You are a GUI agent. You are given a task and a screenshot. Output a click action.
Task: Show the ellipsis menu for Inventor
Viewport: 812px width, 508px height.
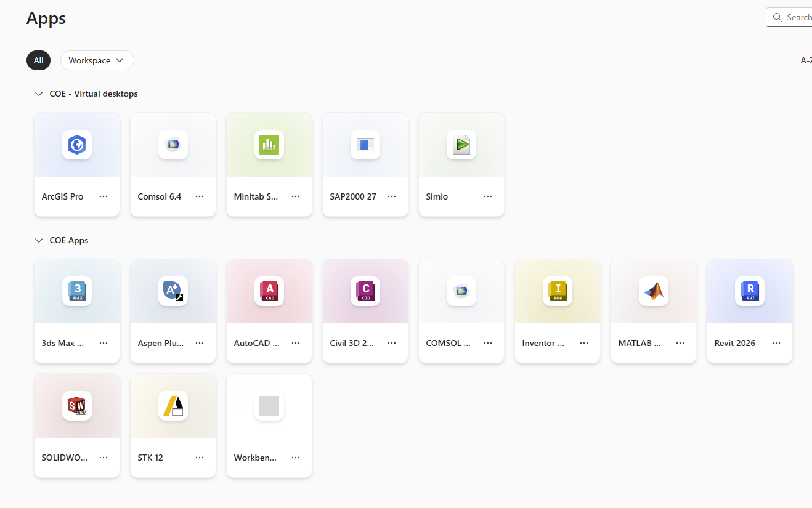tap(584, 343)
